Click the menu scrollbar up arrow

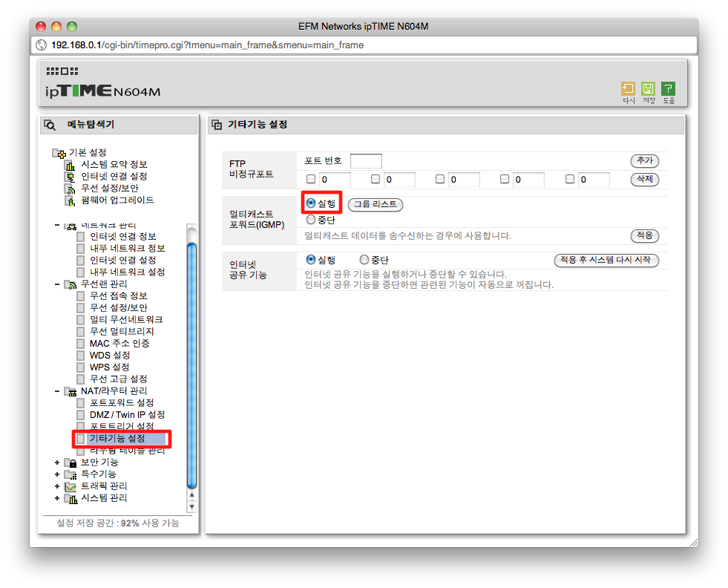[x=191, y=495]
